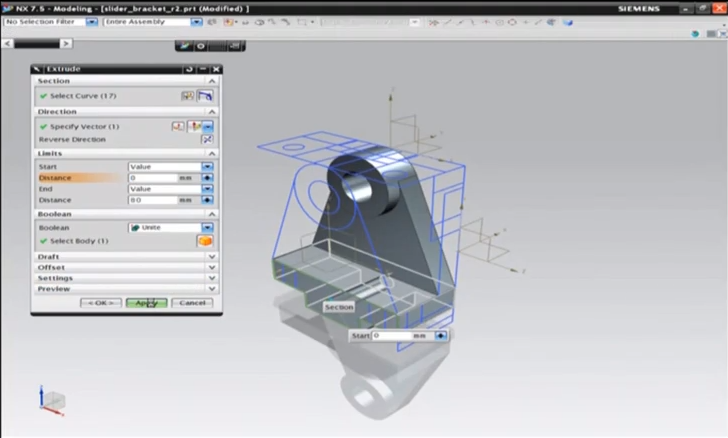Click the right scroll arrow button below toolbar
Image resolution: width=728 pixels, height=438 pixels.
[x=66, y=44]
